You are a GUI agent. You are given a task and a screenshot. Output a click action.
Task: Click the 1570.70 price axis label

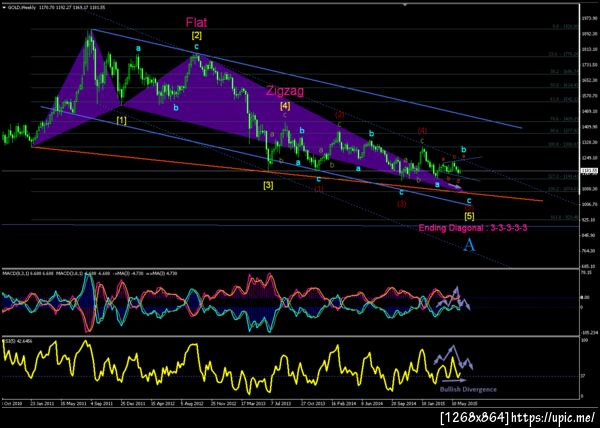(587, 96)
